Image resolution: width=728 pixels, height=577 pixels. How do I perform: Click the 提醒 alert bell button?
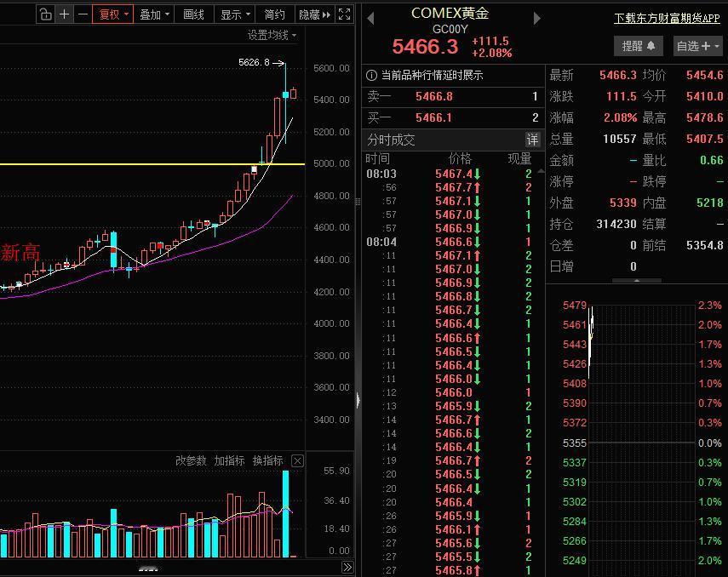point(638,46)
